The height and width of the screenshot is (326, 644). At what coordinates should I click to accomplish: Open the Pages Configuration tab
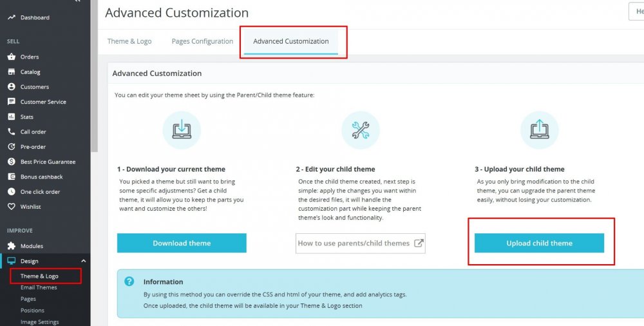coord(202,41)
